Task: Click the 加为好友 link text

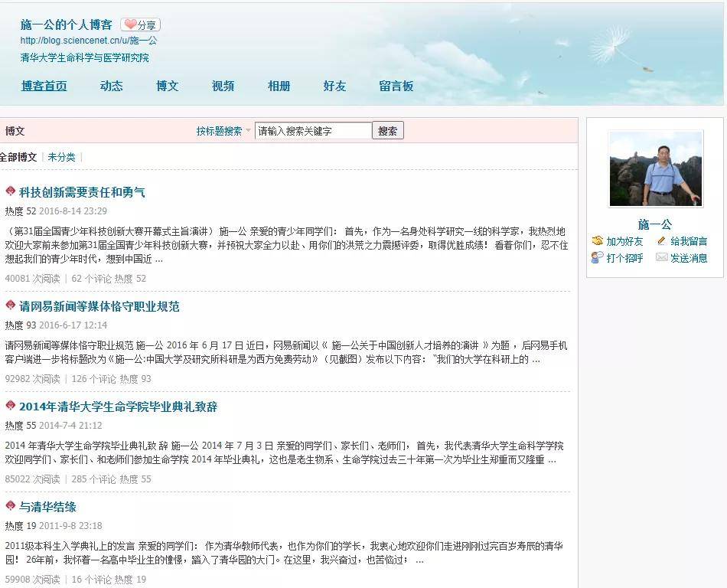Action: [624, 241]
